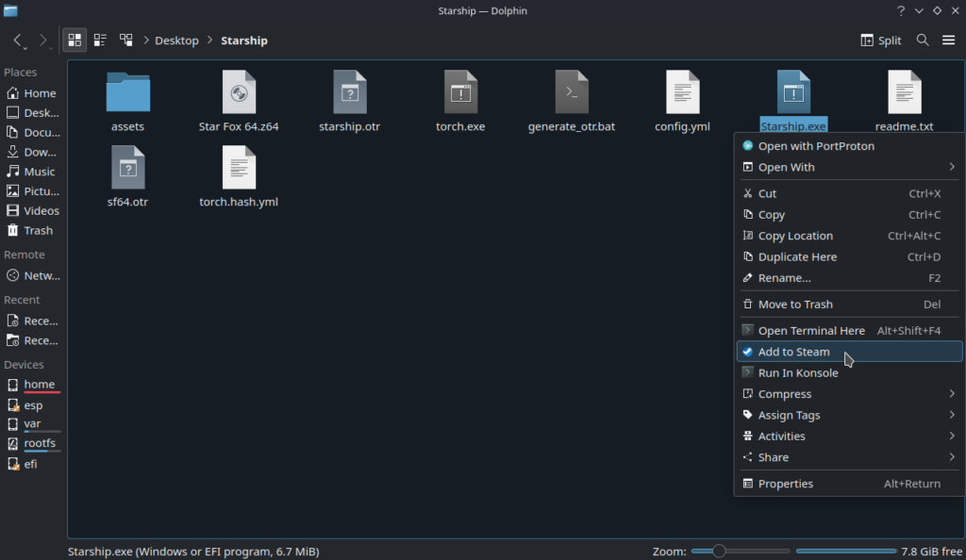966x560 pixels.
Task: Open Music in the Places panel
Action: [x=39, y=172]
